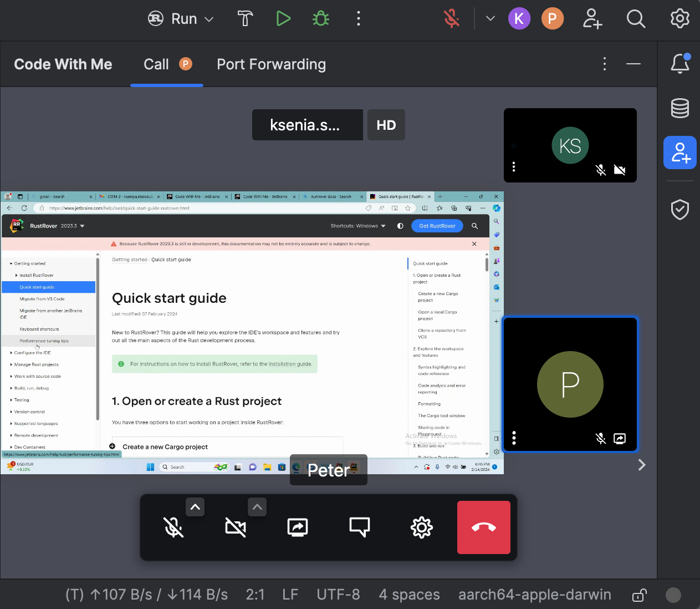The height and width of the screenshot is (609, 700).
Task: Open Search Everywhere
Action: [636, 18]
